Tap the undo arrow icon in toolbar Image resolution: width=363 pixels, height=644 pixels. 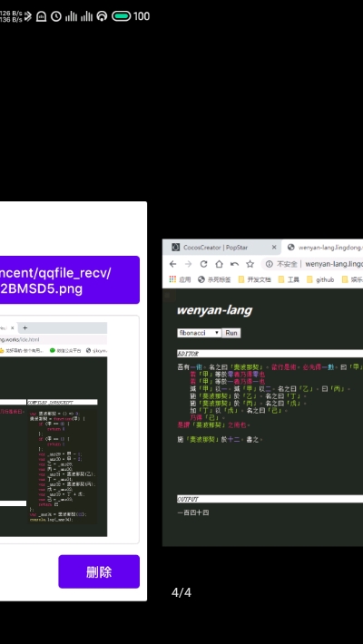click(x=234, y=264)
